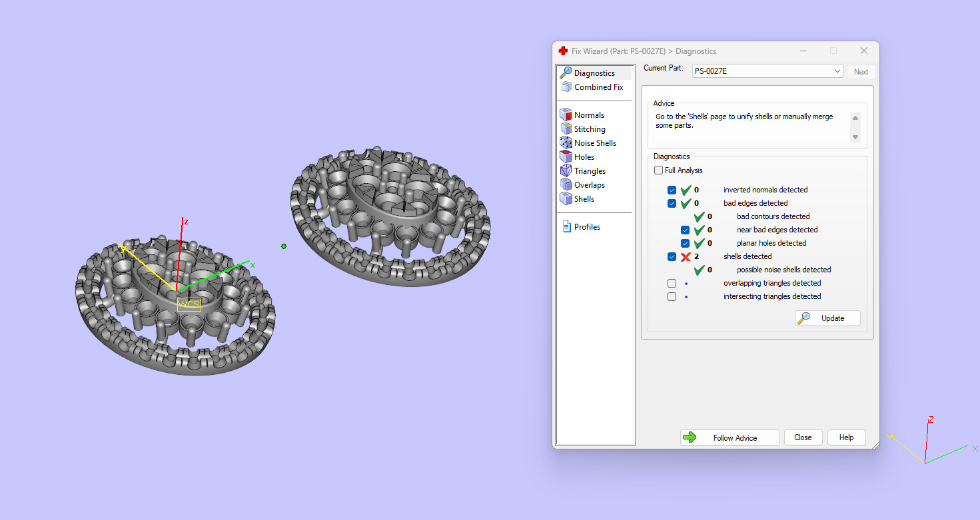Click the green point marker between models
The height and width of the screenshot is (520, 980).
[x=284, y=246]
